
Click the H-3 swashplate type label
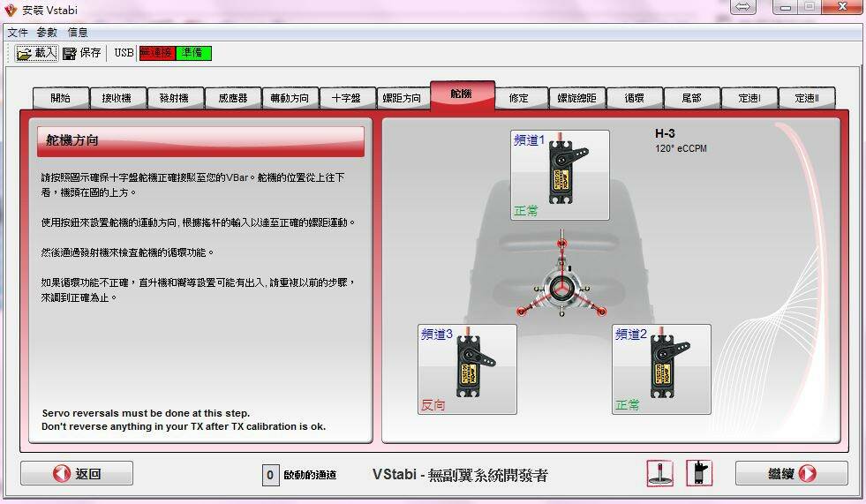pos(665,133)
